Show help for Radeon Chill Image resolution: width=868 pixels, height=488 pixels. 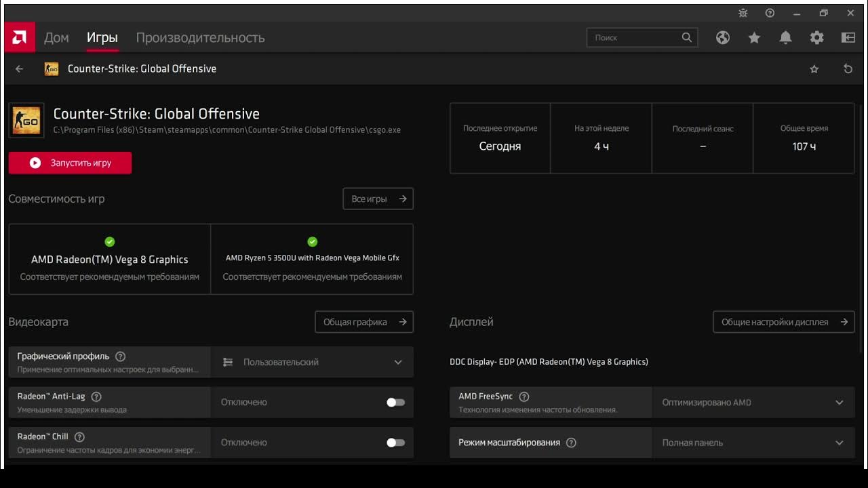79,437
